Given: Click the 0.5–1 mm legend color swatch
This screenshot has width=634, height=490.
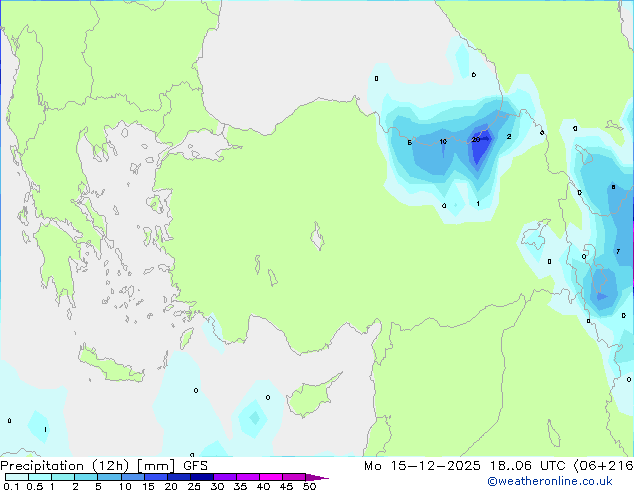Looking at the screenshot, I should (x=40, y=477).
